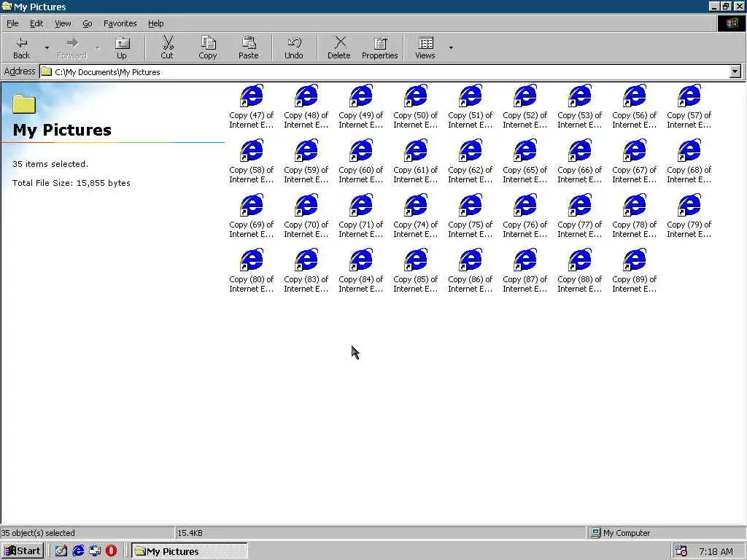747x560 pixels.
Task: Open the Go menu
Action: click(88, 23)
